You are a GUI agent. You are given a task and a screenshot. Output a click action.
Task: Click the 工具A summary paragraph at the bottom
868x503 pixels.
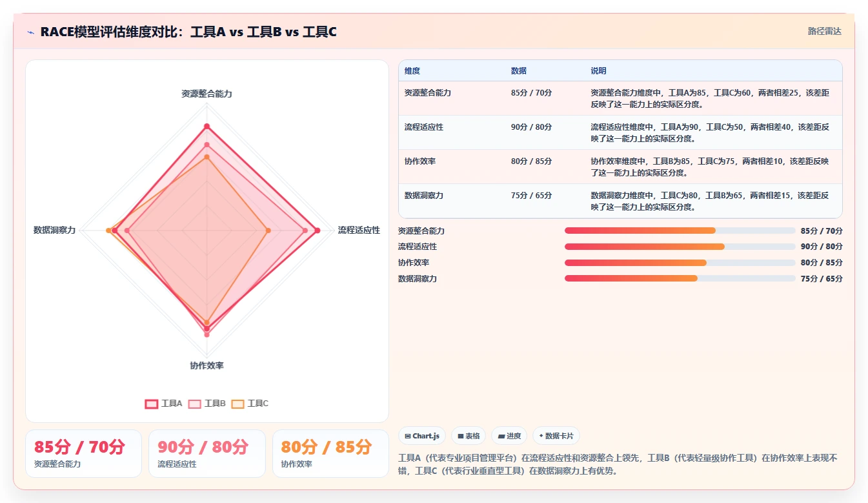[x=618, y=464]
